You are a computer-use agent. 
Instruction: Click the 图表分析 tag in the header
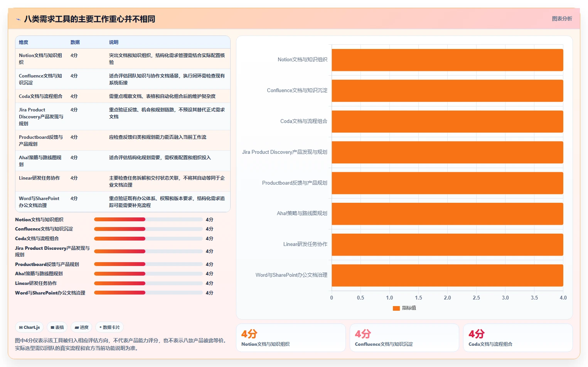(562, 19)
